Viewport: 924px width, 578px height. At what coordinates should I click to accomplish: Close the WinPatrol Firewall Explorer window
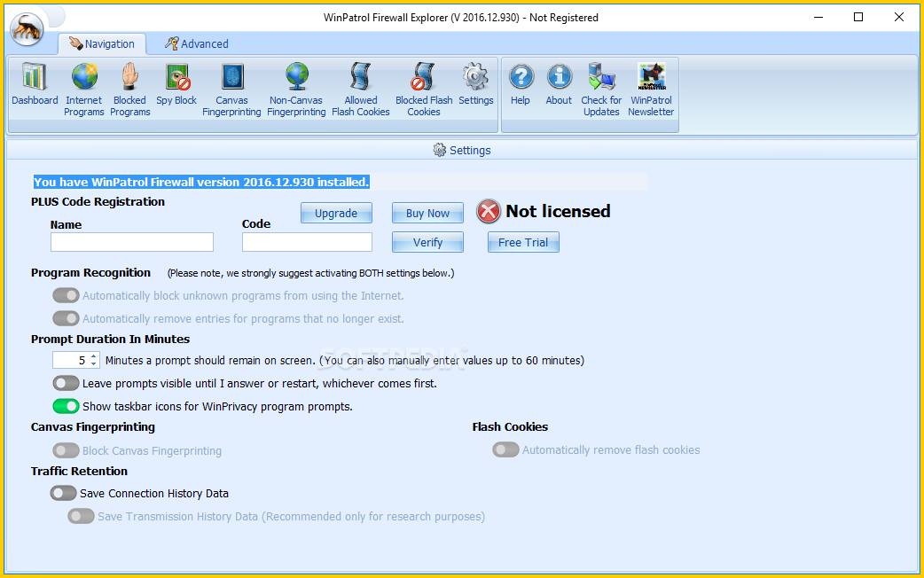pos(898,17)
